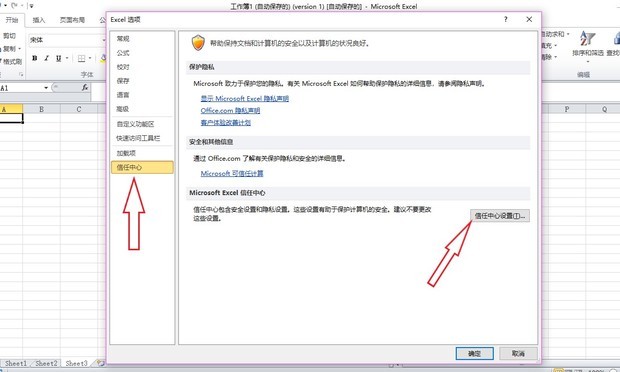
Task: Click Italic icon in Excel ribbon
Action: [47, 58]
